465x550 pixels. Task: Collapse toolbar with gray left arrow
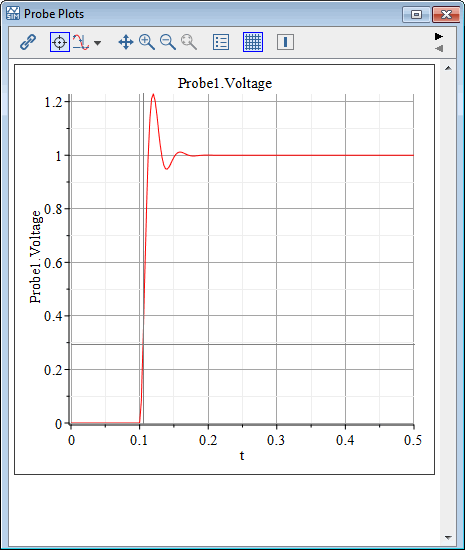(439, 48)
